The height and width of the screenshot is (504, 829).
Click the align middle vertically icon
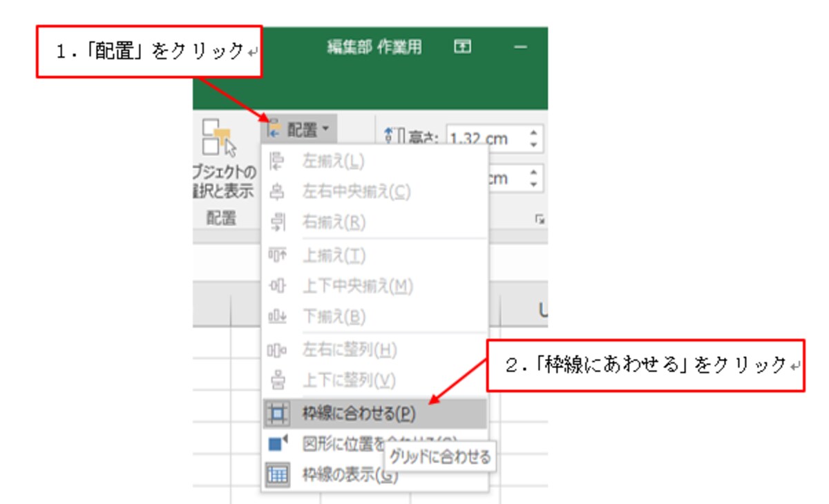277,286
